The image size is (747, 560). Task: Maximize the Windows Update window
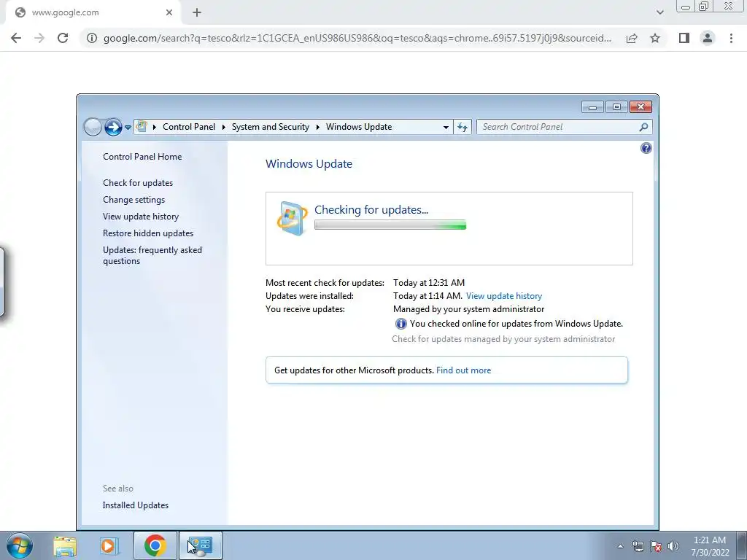[616, 107]
